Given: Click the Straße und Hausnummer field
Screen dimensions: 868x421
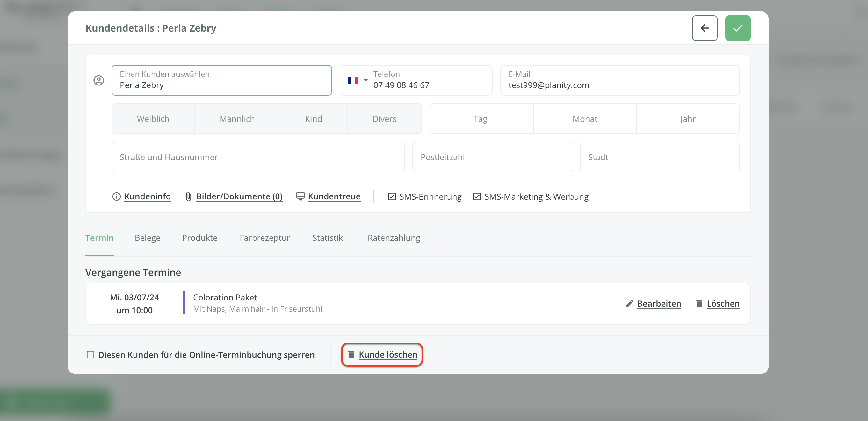Looking at the screenshot, I should click(258, 157).
